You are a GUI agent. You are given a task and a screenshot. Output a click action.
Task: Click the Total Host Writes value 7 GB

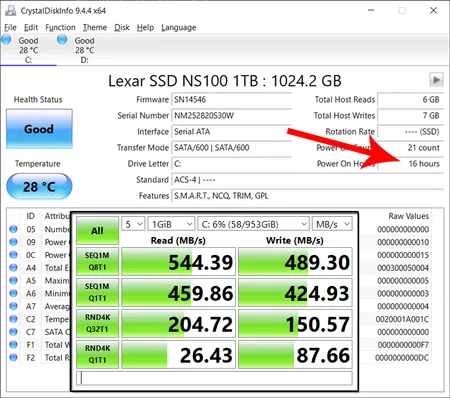pos(410,115)
